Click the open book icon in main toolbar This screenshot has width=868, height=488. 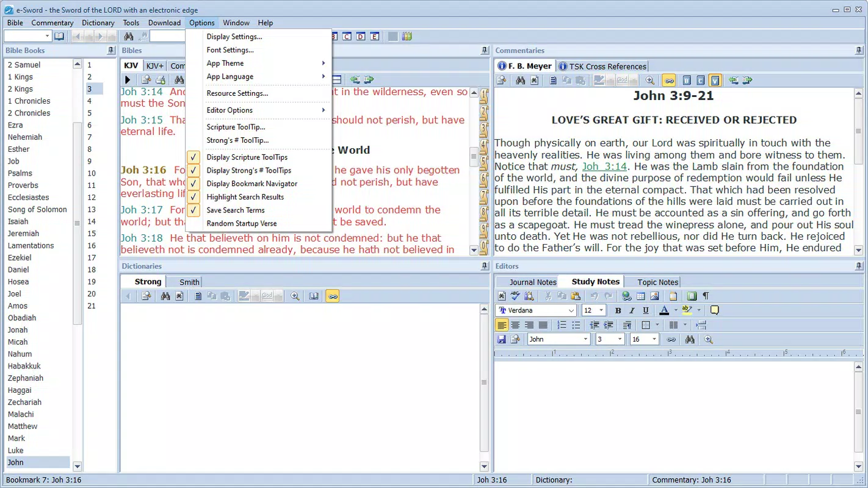click(59, 37)
